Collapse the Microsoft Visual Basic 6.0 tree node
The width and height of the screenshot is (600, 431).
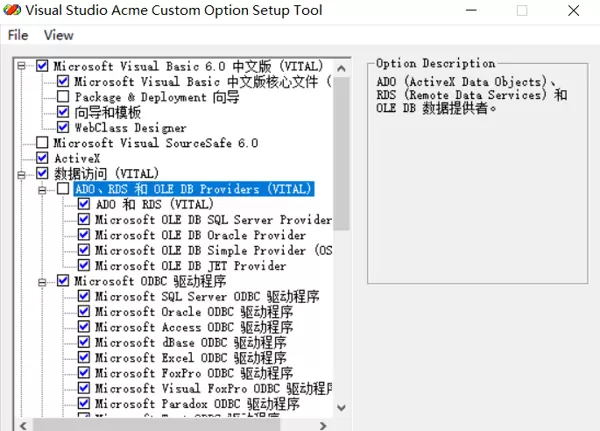click(23, 66)
